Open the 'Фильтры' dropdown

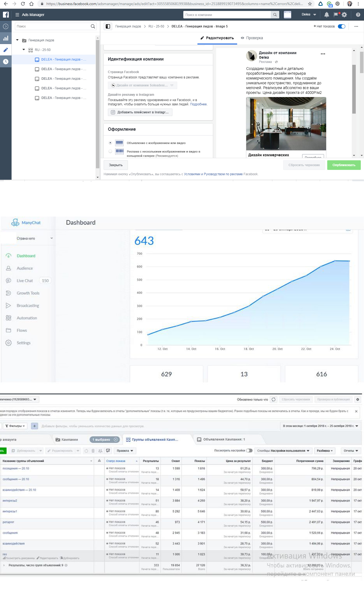(15, 426)
